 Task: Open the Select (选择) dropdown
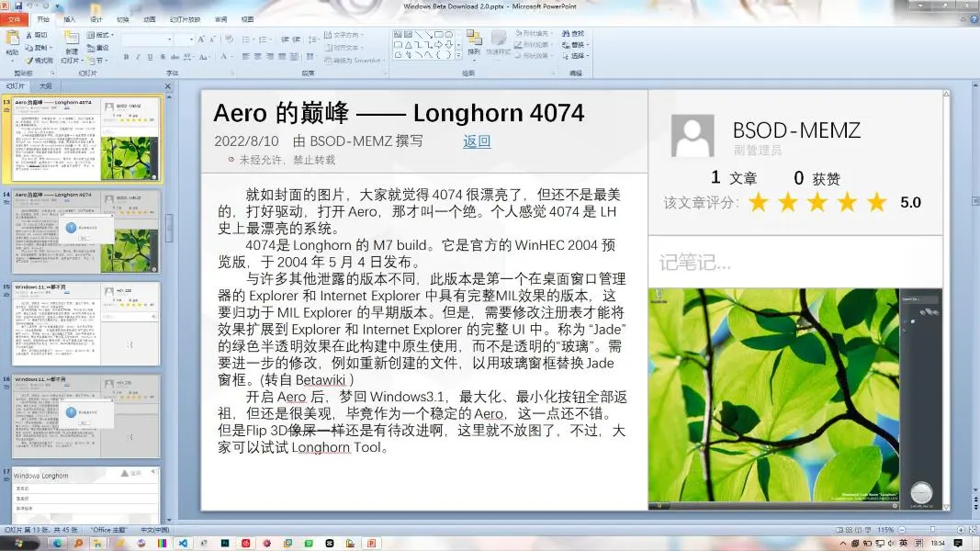coord(575,56)
